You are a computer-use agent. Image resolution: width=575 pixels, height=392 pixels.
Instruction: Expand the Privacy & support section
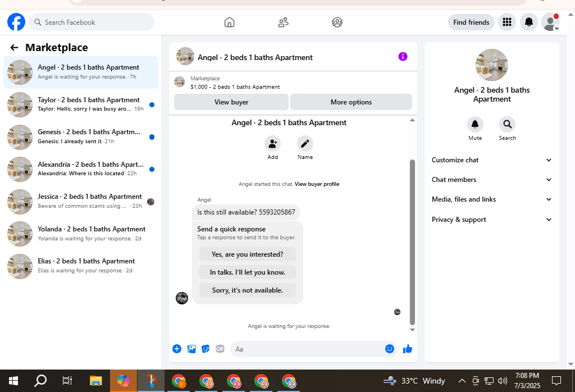tap(492, 220)
